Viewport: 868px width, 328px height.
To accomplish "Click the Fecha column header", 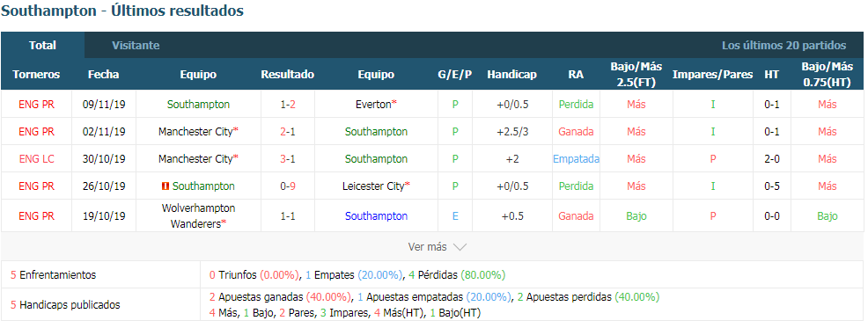I will 104,75.
